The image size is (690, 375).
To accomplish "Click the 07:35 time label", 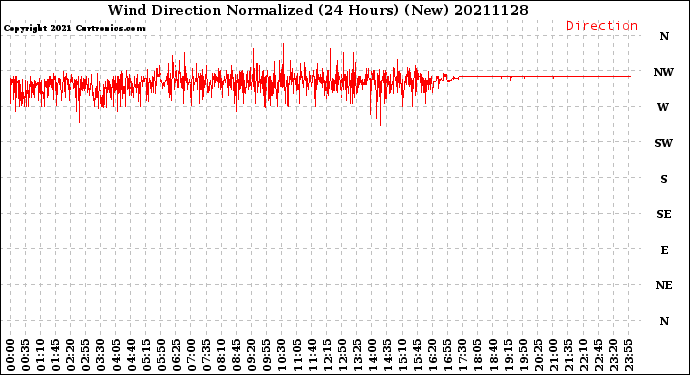I will click(x=206, y=355).
